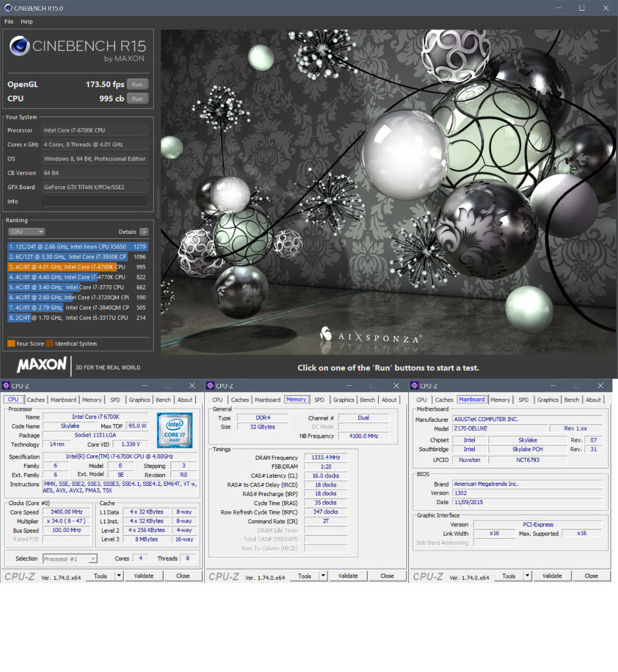Screen dimensions: 618x672
Task: Switch to Caches tab in first CPU-Z window
Action: [35, 400]
